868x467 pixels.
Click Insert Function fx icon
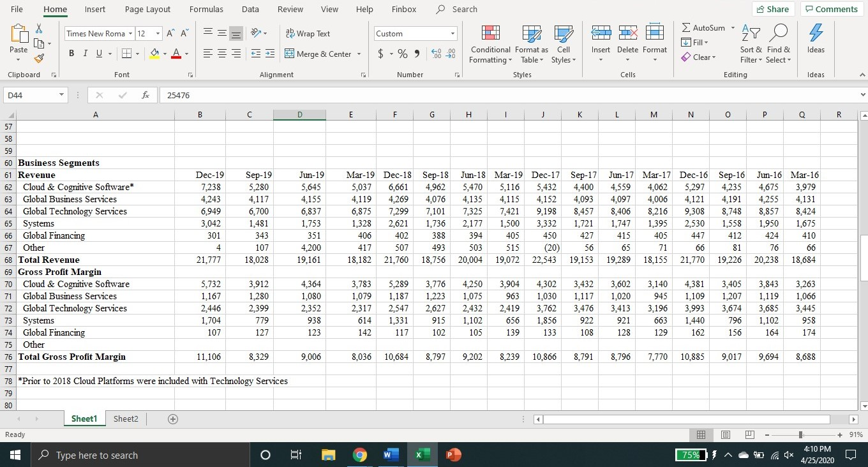coord(146,95)
